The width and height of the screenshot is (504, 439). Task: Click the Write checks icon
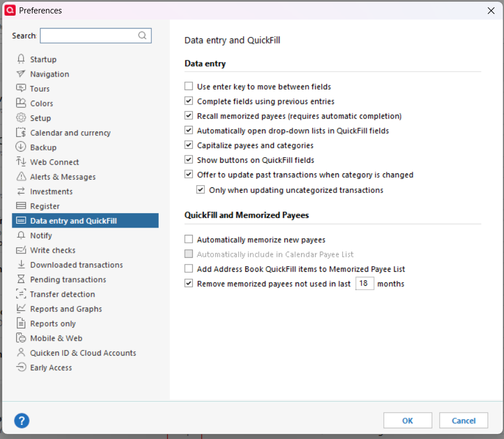click(x=21, y=249)
